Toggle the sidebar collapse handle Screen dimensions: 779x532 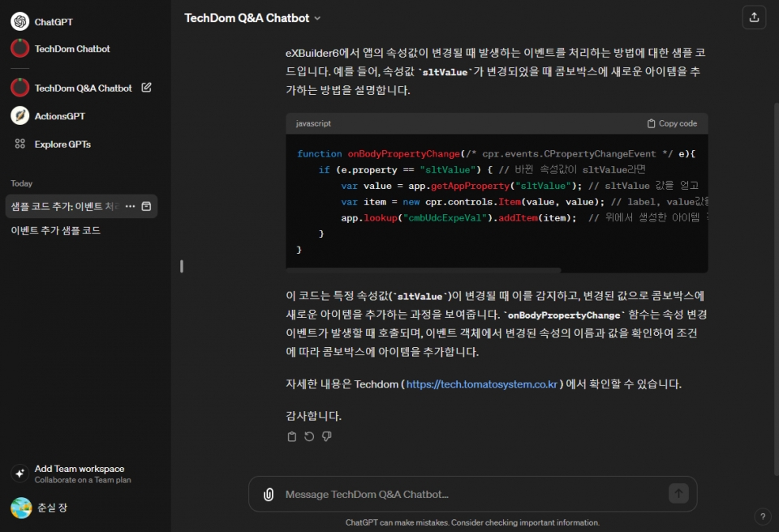(x=182, y=266)
